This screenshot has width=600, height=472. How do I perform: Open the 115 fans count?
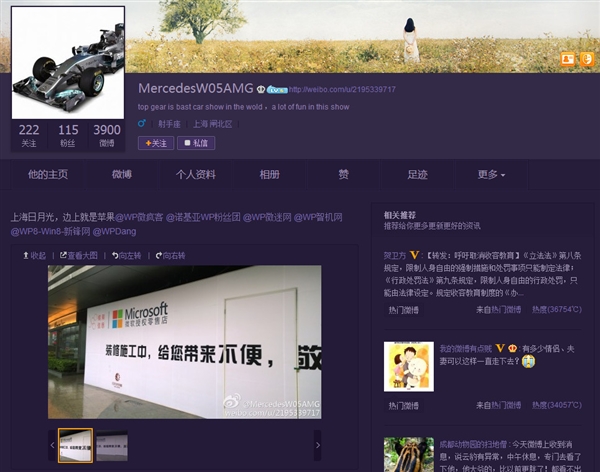[68, 135]
